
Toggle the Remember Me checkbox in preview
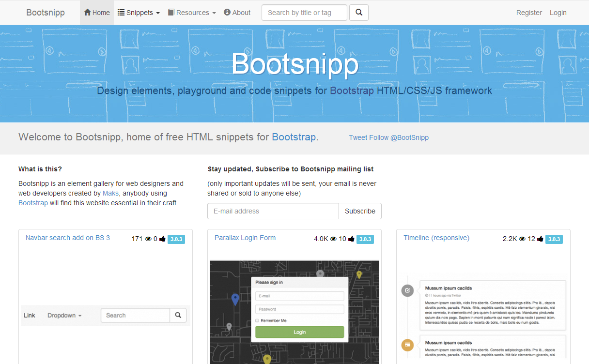(257, 320)
